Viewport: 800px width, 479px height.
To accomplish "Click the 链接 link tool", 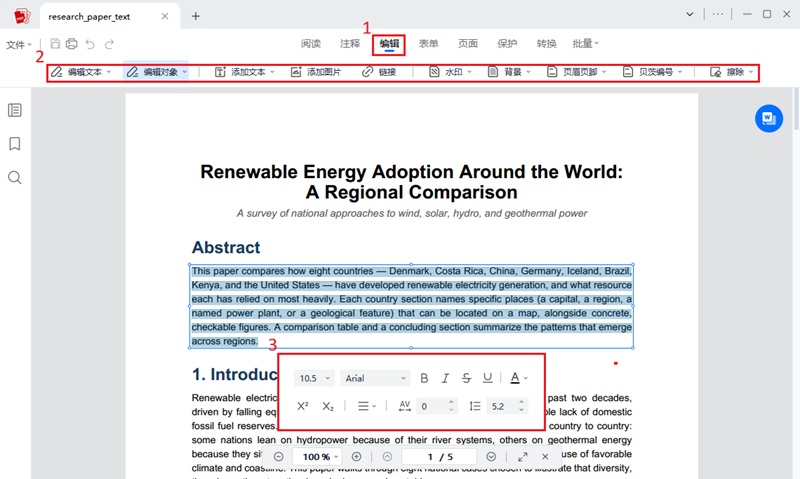I will (379, 72).
